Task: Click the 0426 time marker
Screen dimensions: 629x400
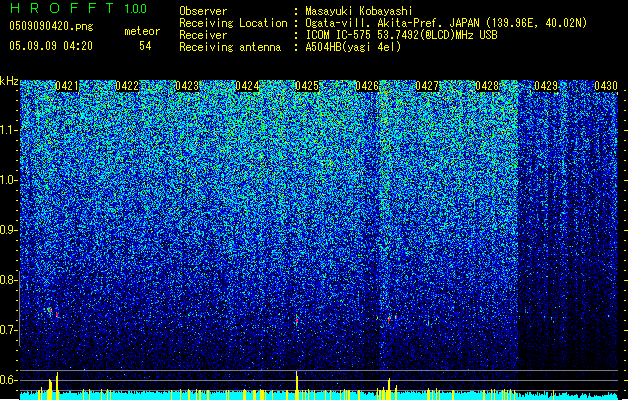Action: [367, 86]
